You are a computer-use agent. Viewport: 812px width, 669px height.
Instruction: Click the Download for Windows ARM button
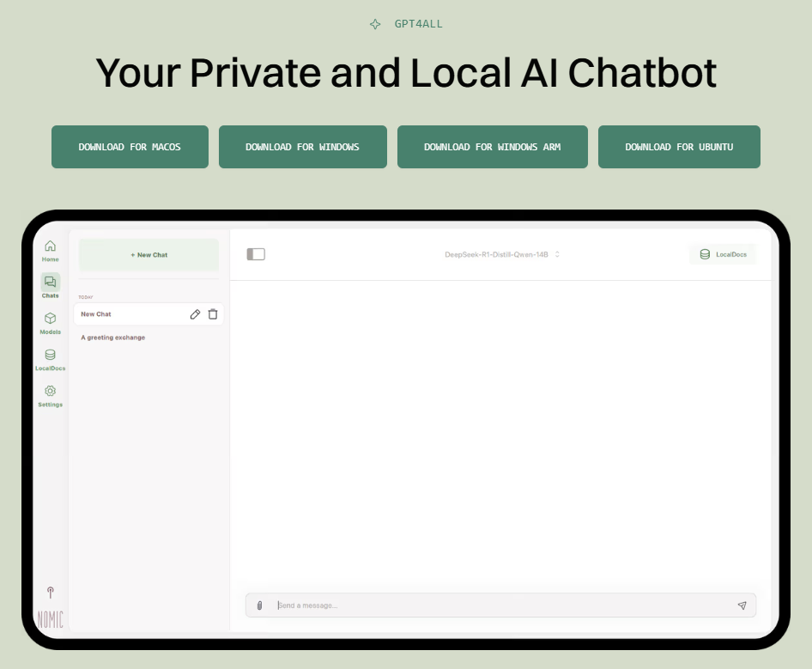(x=493, y=147)
